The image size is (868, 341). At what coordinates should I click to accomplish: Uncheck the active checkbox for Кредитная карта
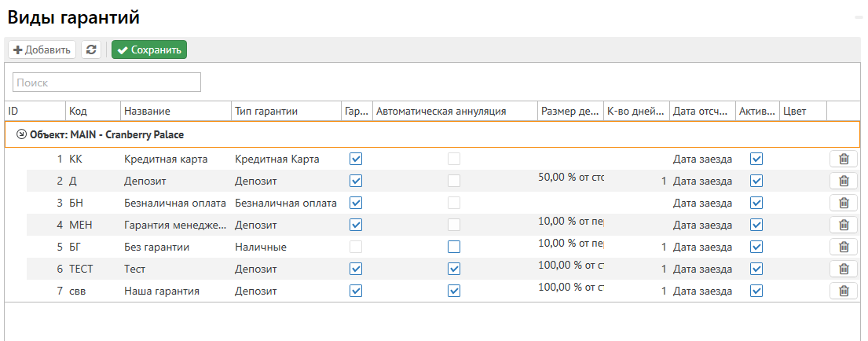[756, 159]
